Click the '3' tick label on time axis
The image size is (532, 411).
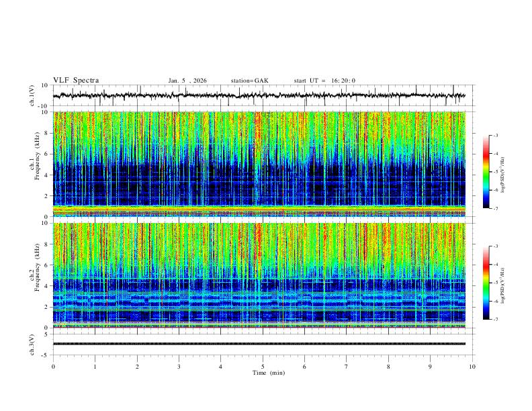179,367
